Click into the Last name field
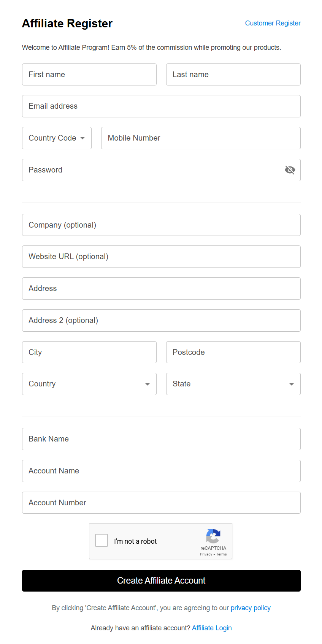This screenshot has height=644, width=322. pyautogui.click(x=233, y=74)
